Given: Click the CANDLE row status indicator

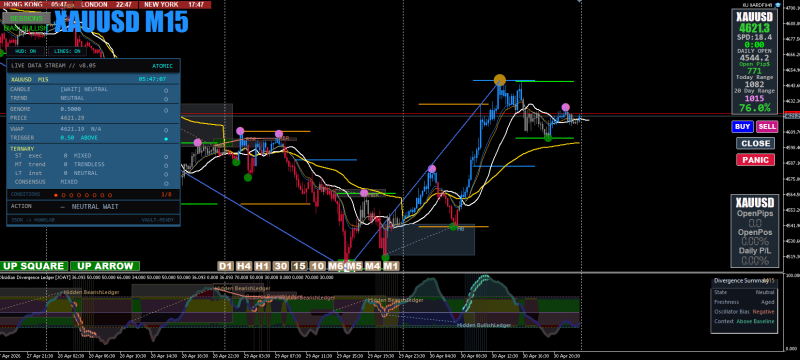Looking at the screenshot, I should tap(166, 90).
